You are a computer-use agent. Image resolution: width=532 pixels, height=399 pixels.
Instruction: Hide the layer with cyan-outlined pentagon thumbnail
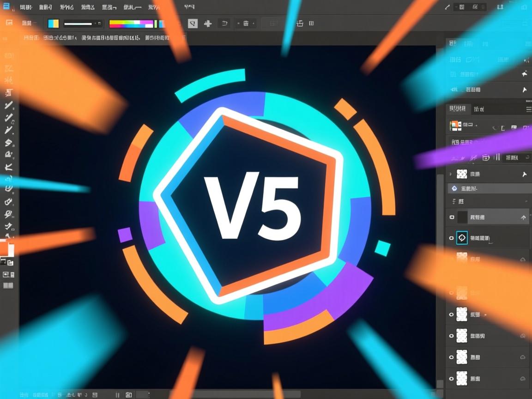[x=452, y=238]
